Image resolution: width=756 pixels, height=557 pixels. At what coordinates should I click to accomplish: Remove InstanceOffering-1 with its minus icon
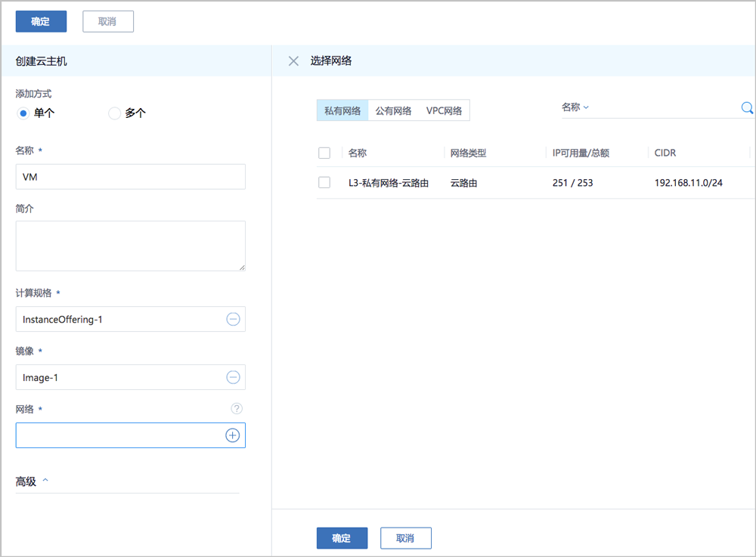pyautogui.click(x=233, y=319)
